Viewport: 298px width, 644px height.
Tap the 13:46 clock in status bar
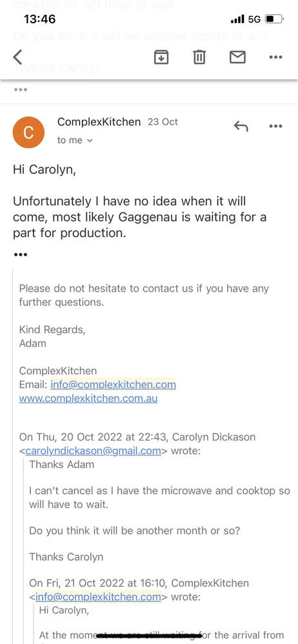[39, 19]
